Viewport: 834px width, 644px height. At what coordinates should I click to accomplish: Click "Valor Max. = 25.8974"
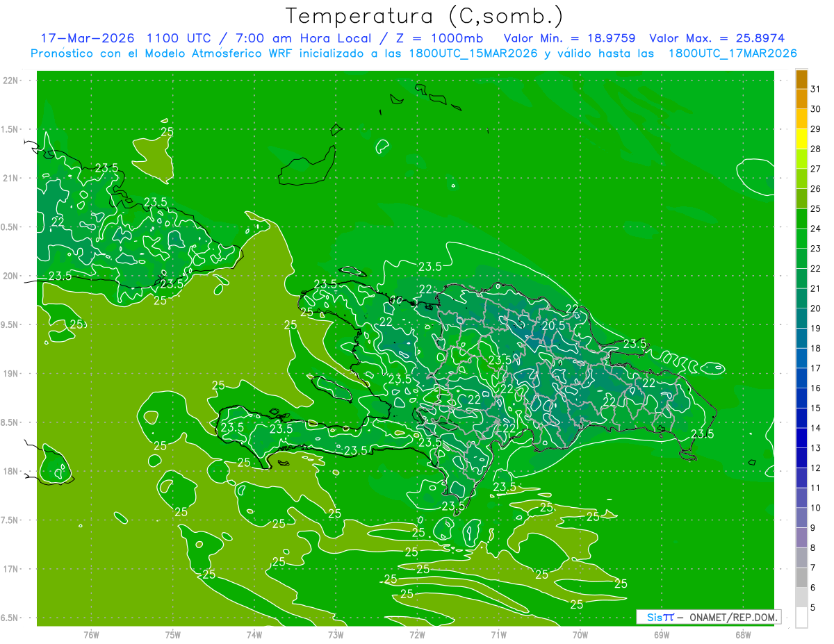point(717,38)
